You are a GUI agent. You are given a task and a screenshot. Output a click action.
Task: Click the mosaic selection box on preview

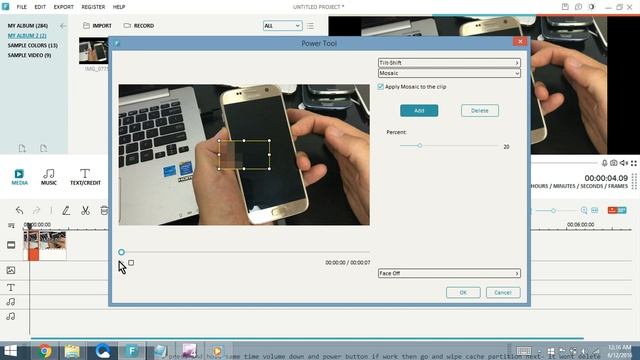[x=244, y=155]
